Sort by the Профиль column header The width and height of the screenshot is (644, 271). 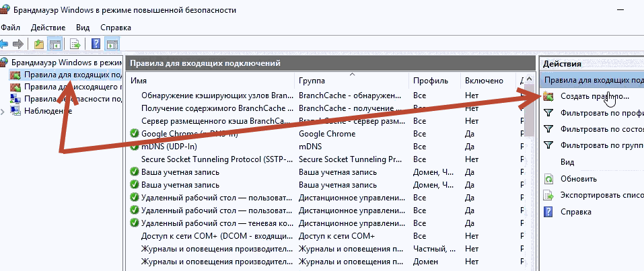[435, 81]
